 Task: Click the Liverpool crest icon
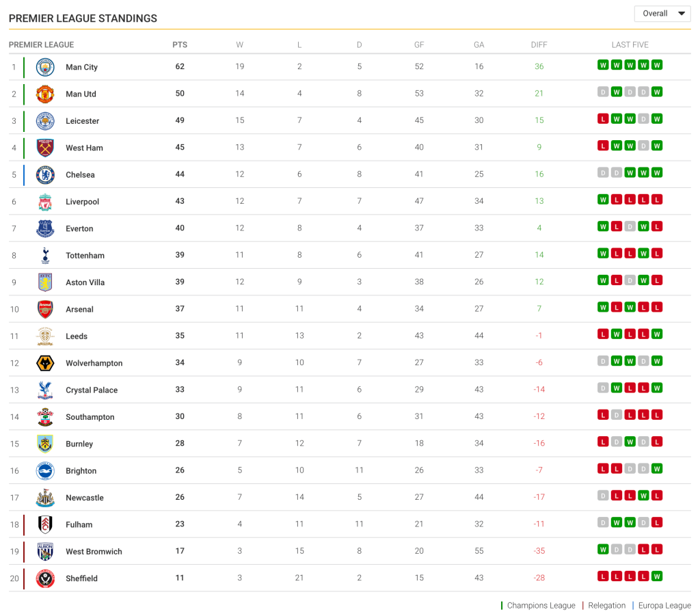click(45, 202)
